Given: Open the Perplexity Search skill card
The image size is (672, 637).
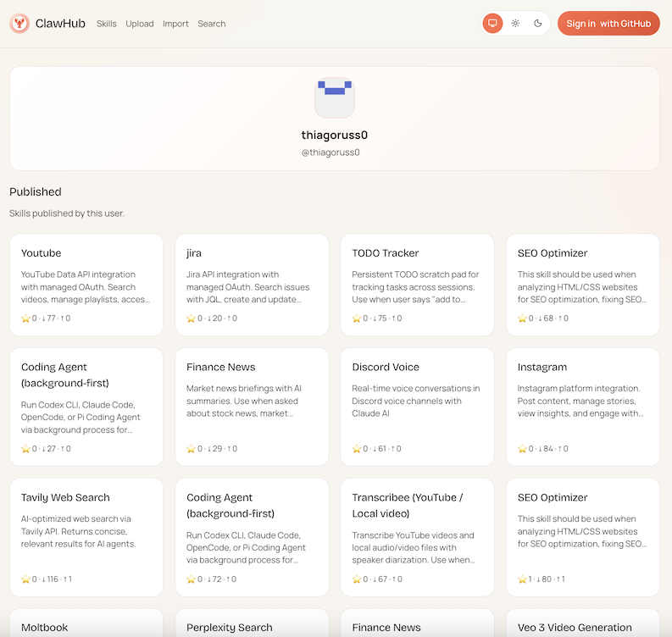Looking at the screenshot, I should [252, 623].
